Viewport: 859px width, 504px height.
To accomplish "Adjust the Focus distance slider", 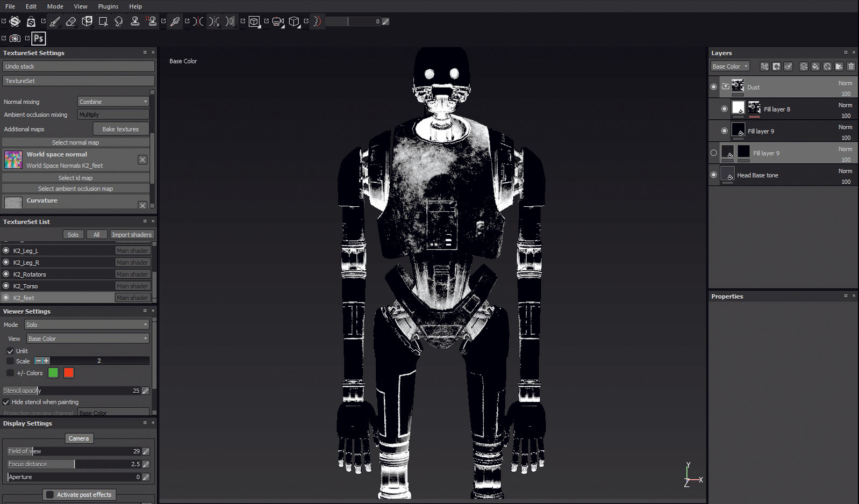I will [x=74, y=464].
